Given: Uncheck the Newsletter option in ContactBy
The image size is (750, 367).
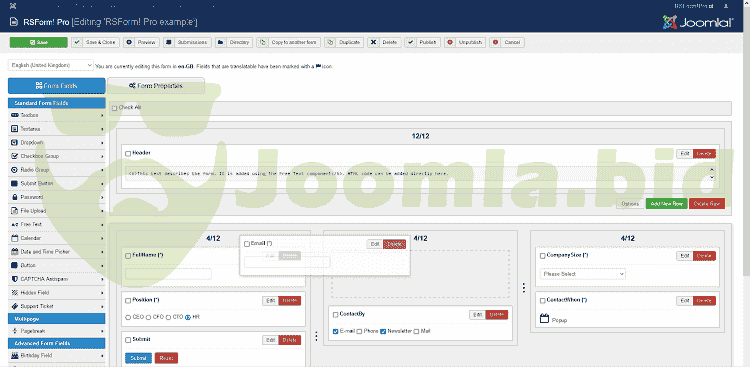Looking at the screenshot, I should [x=383, y=331].
